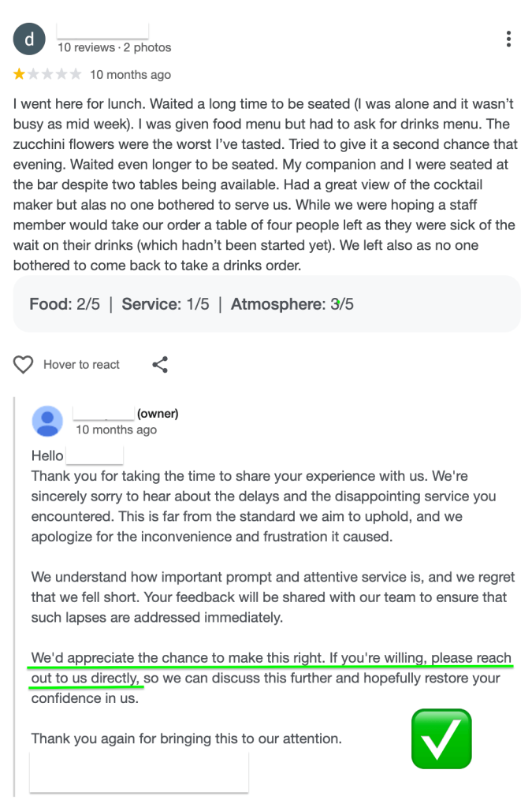
Task: Click the blank signature box under the reply
Action: click(139, 772)
